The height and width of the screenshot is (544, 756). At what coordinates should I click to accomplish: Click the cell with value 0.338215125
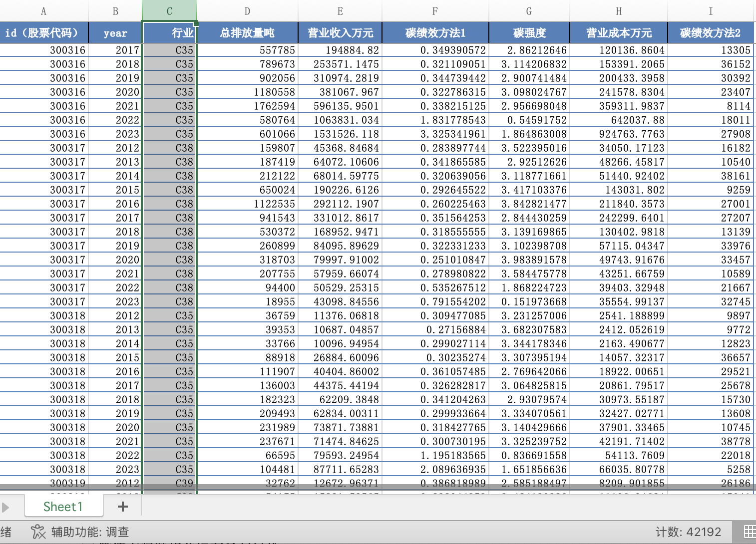point(435,106)
